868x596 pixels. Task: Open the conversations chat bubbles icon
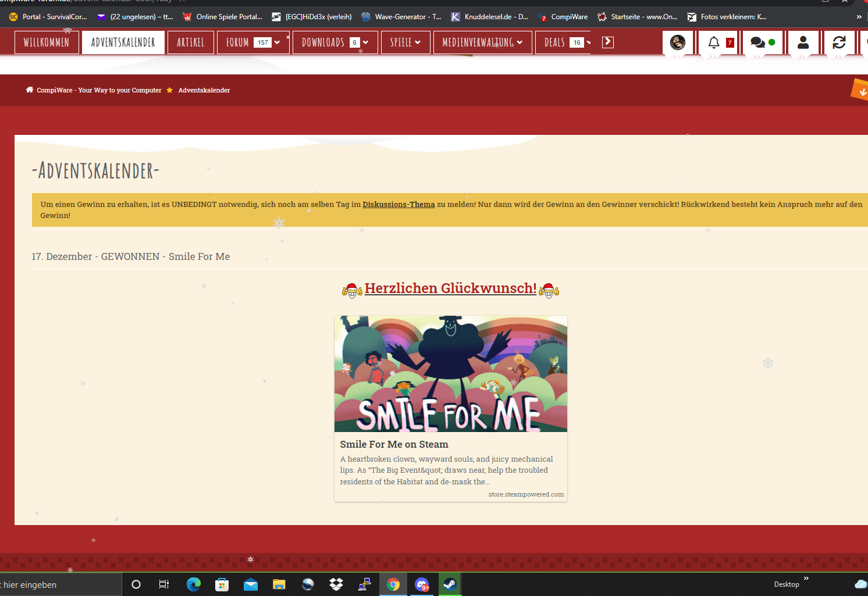click(757, 42)
